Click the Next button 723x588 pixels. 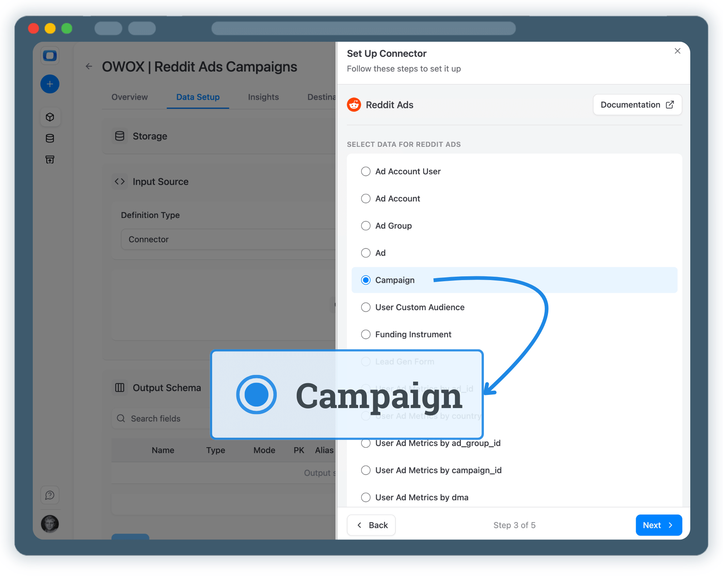(x=658, y=525)
